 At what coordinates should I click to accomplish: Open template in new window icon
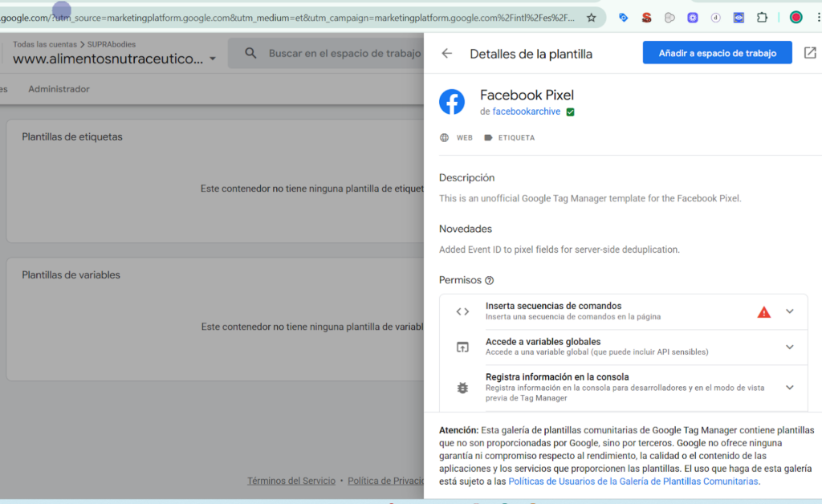pos(810,53)
